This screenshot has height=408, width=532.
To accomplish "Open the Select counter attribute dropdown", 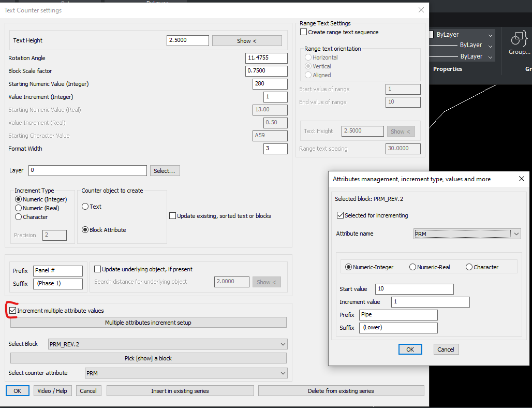I will coord(283,373).
